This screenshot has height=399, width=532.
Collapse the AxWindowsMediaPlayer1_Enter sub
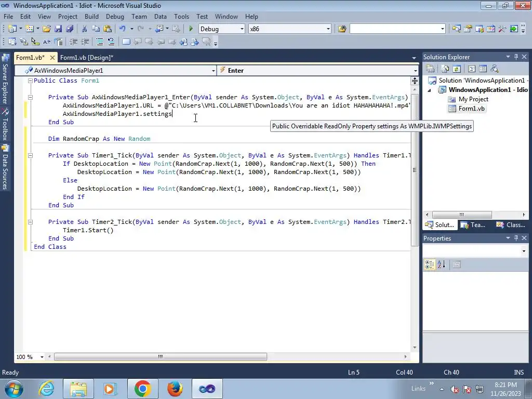coord(30,97)
